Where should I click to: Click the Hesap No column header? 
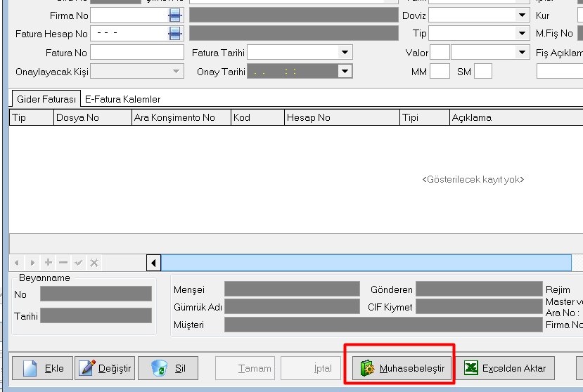pyautogui.click(x=342, y=117)
